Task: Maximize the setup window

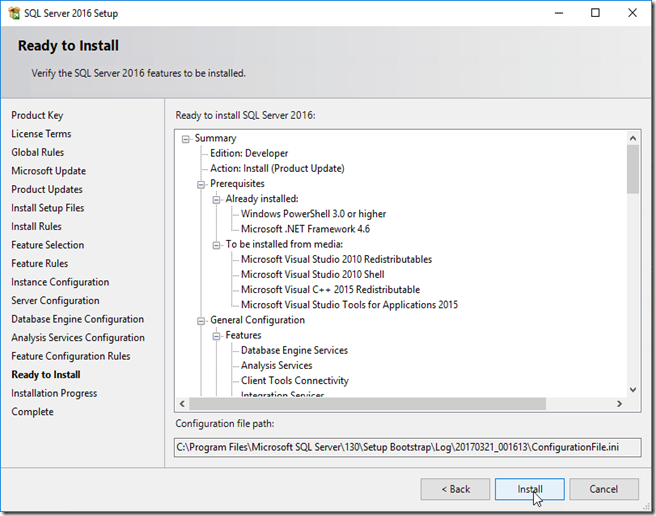Action: (595, 13)
